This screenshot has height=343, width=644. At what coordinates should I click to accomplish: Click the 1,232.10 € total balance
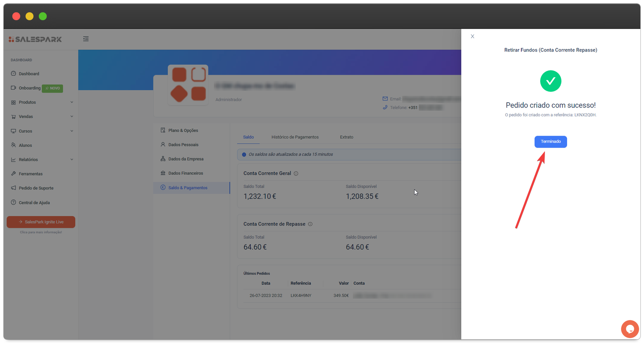pyautogui.click(x=260, y=196)
